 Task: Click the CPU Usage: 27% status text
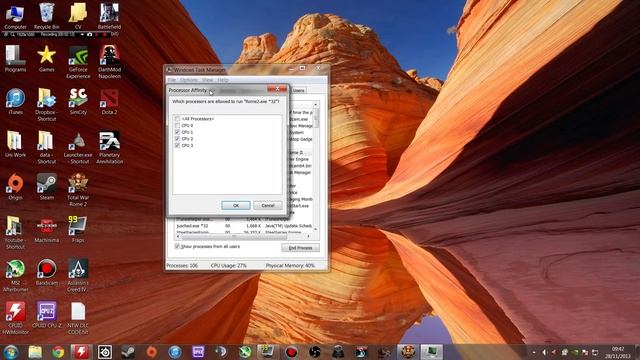coord(229,265)
